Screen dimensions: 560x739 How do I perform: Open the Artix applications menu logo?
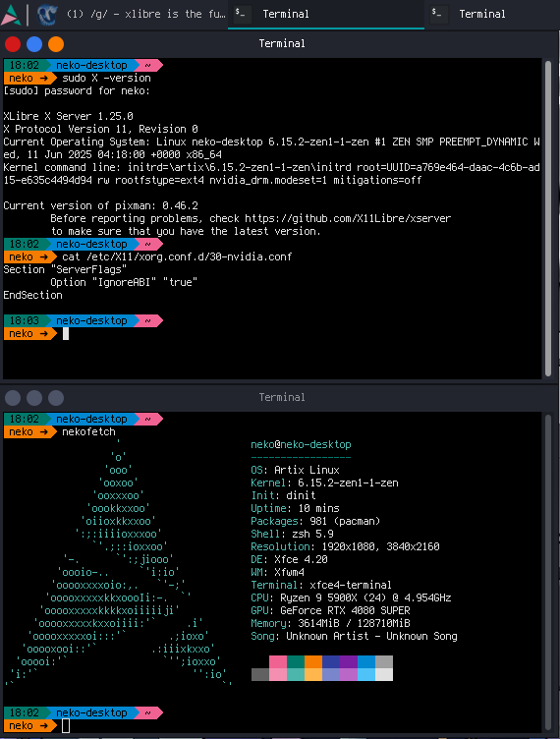click(x=11, y=14)
